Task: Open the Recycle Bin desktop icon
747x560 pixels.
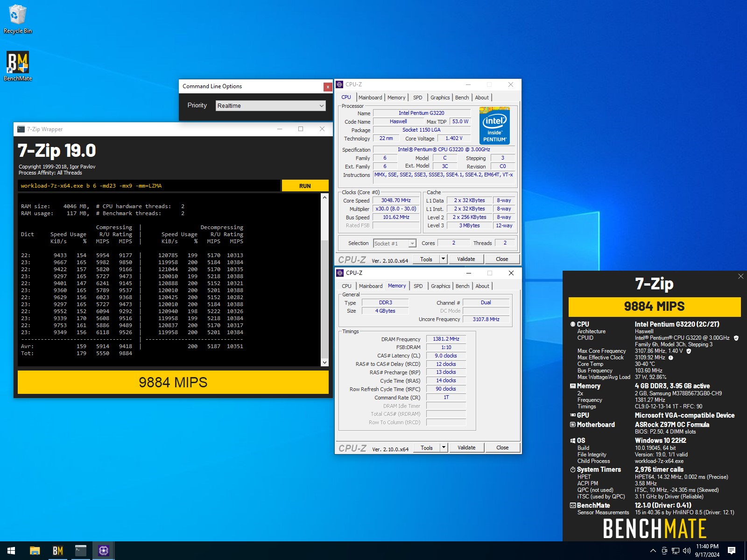Action: (18, 19)
